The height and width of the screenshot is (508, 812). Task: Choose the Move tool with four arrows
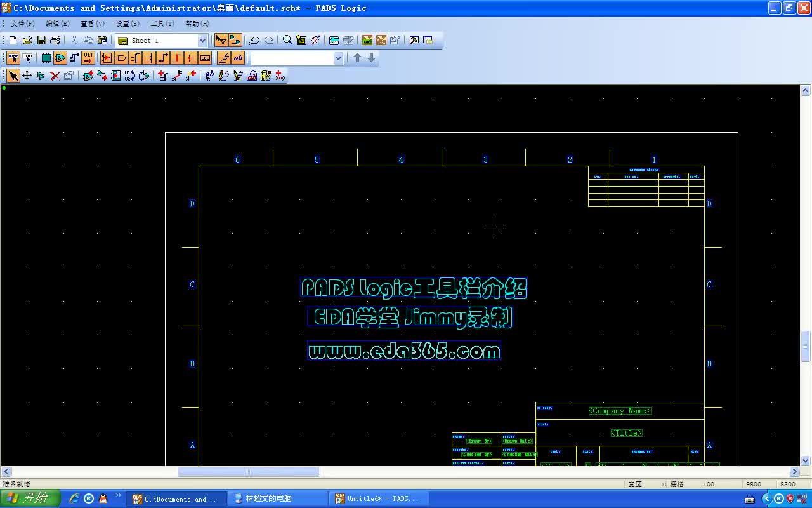click(27, 76)
